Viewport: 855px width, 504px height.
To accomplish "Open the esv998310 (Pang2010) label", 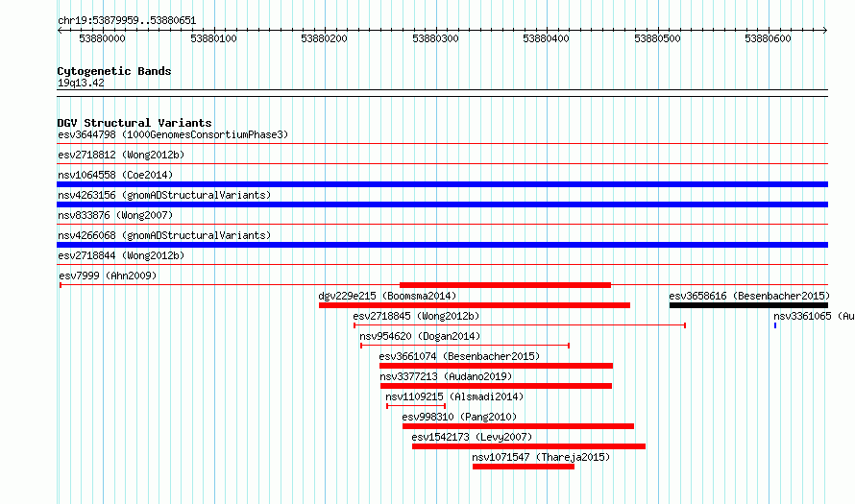I will [459, 417].
